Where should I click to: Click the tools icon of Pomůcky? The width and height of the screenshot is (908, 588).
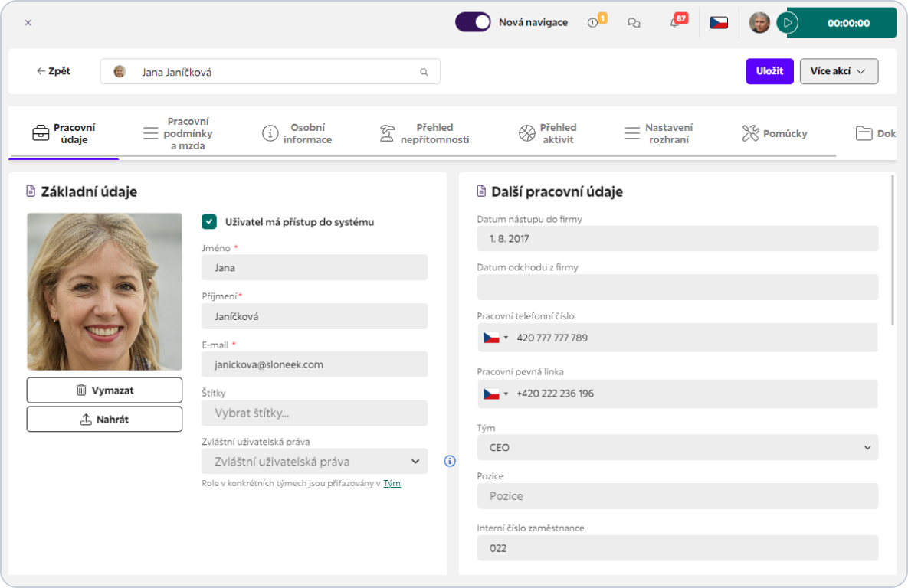(x=750, y=133)
